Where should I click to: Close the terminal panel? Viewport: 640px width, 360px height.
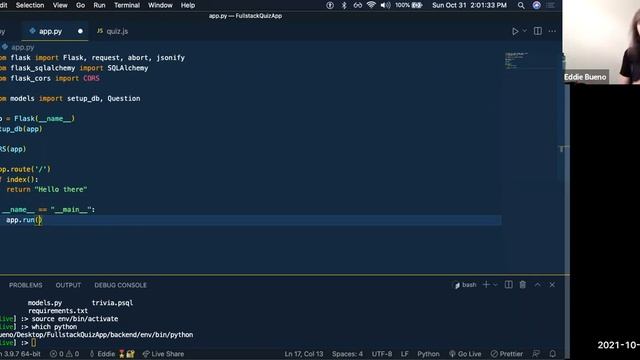552,285
